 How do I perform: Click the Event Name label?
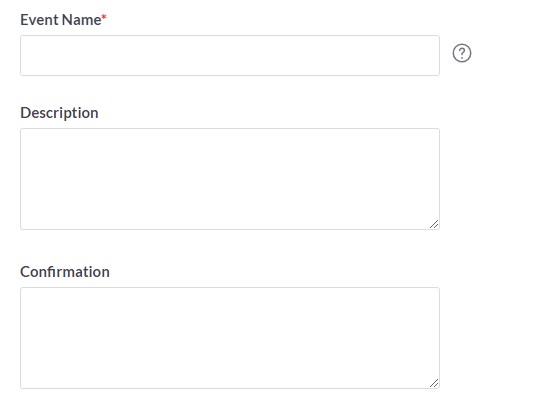[61, 20]
